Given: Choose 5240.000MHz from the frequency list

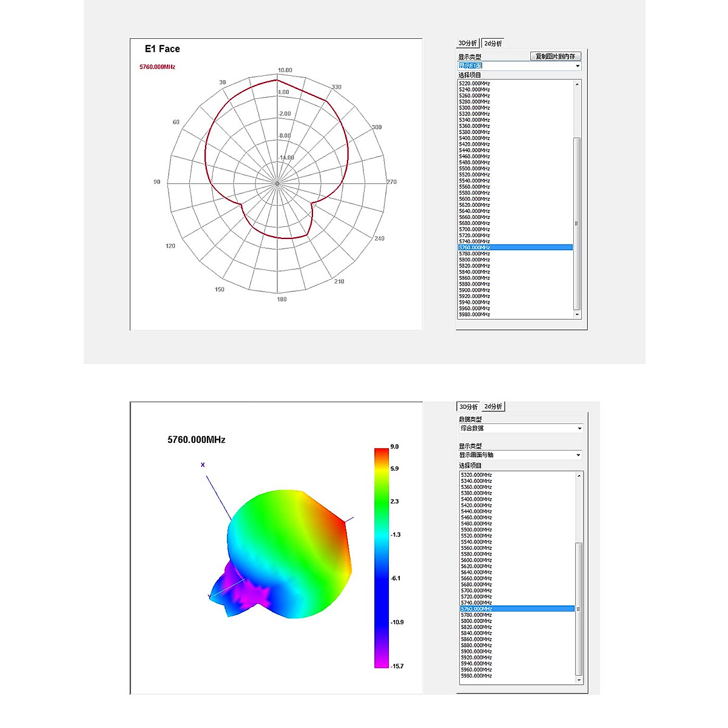Looking at the screenshot, I should click(x=474, y=90).
